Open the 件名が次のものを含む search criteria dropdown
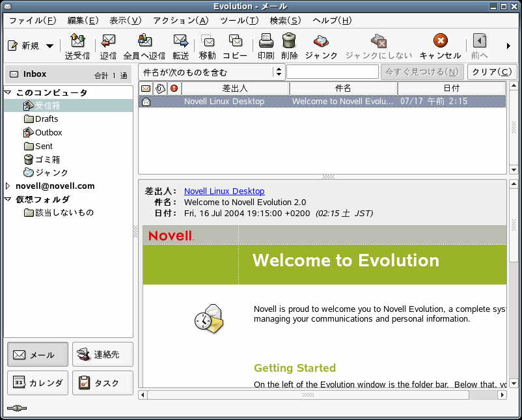The width and height of the screenshot is (522, 420). coord(212,72)
